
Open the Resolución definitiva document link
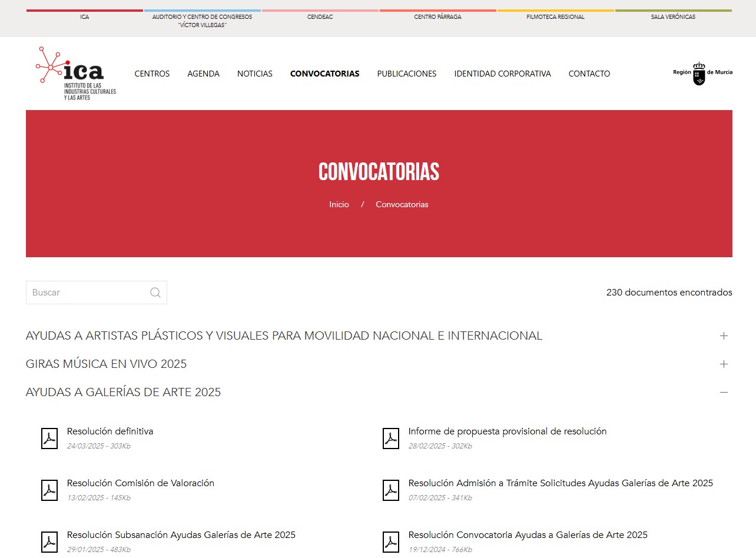110,431
